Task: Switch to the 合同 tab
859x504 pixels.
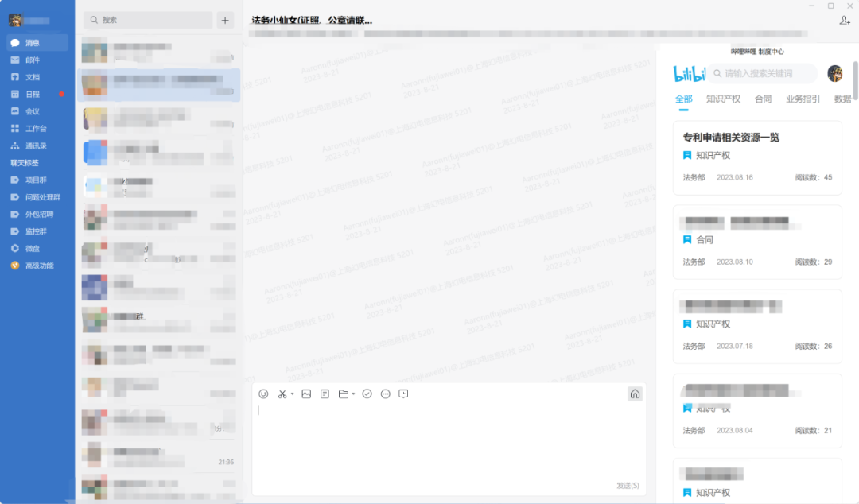Action: tap(763, 99)
